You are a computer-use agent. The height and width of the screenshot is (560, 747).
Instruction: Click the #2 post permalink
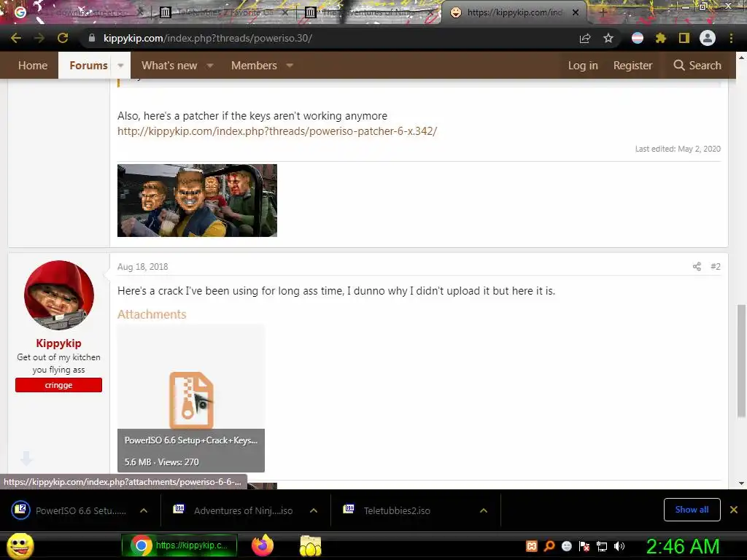[x=716, y=266]
